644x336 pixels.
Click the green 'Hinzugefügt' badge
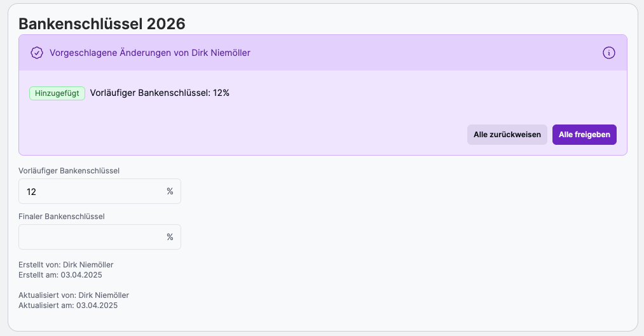tap(57, 93)
